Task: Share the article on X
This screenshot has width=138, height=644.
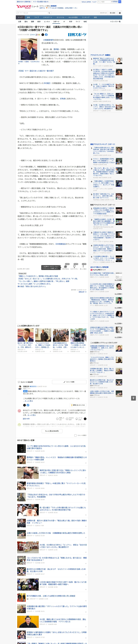Action: click(x=43, y=35)
